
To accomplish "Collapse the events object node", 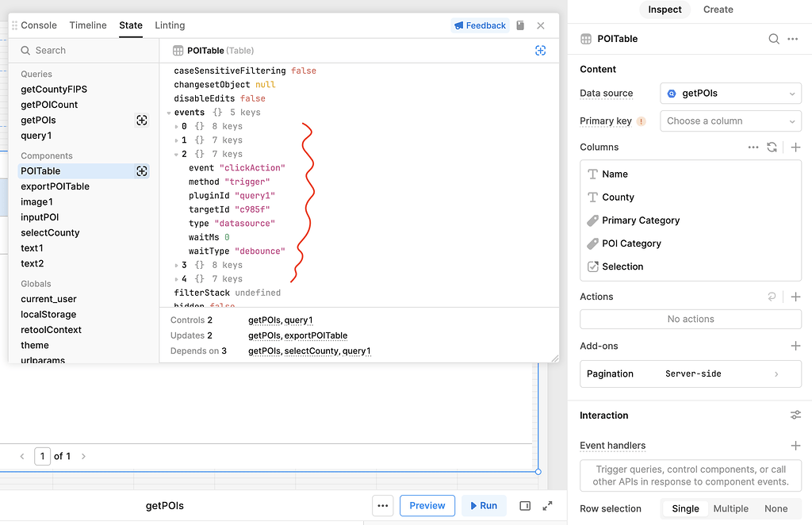I will click(x=170, y=113).
